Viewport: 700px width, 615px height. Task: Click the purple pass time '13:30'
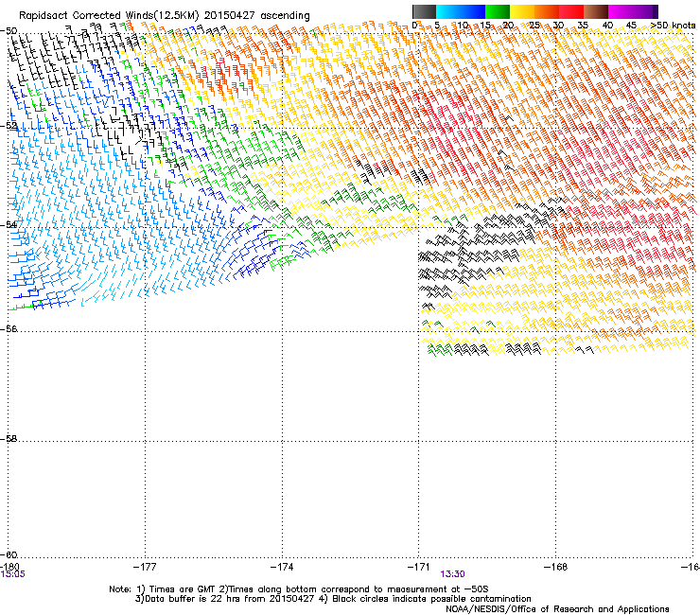(x=452, y=574)
